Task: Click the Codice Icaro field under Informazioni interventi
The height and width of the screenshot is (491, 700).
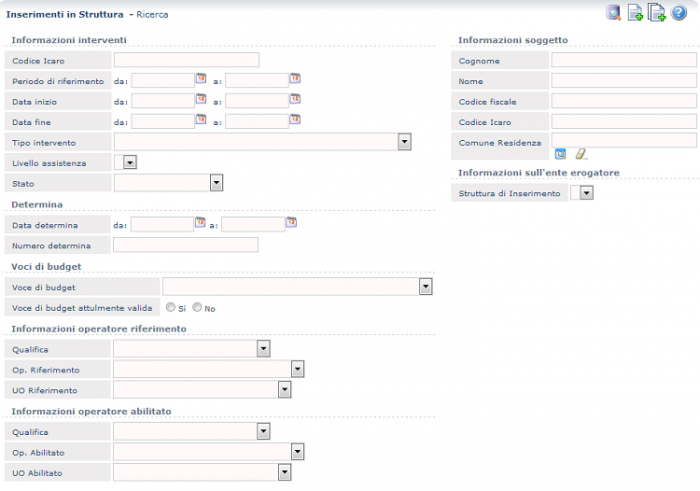Action: pyautogui.click(x=187, y=60)
